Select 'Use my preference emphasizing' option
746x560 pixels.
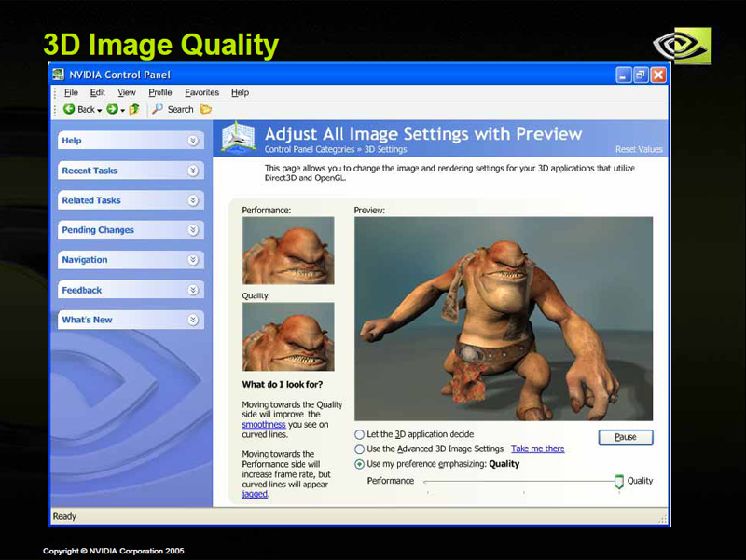coord(360,464)
